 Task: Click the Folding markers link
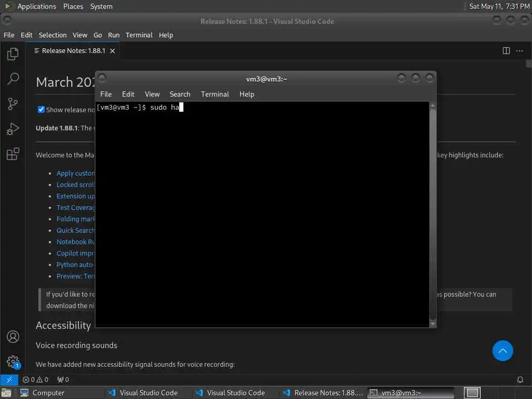tap(75, 219)
